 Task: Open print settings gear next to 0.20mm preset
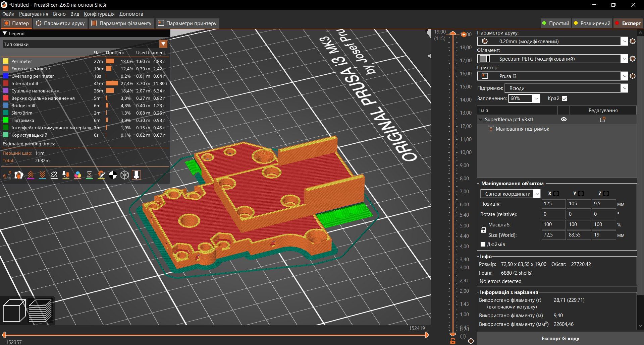[633, 41]
